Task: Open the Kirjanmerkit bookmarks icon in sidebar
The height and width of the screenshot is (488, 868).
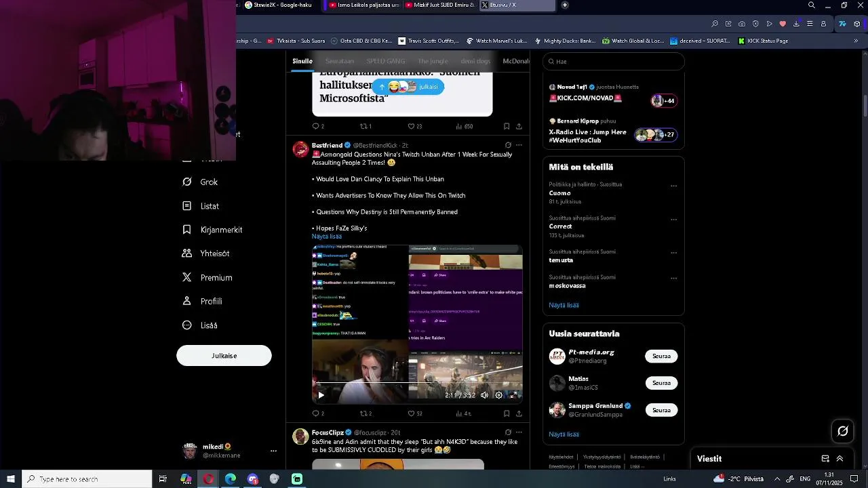Action: tap(187, 230)
